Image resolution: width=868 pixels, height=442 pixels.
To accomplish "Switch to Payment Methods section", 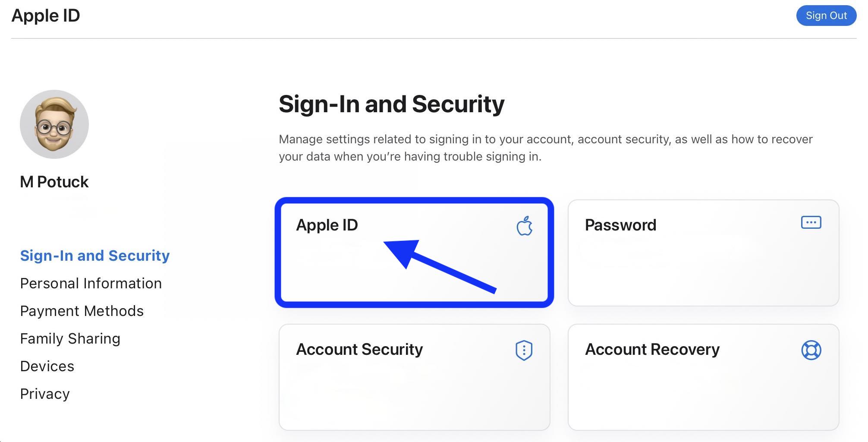I will pyautogui.click(x=82, y=311).
